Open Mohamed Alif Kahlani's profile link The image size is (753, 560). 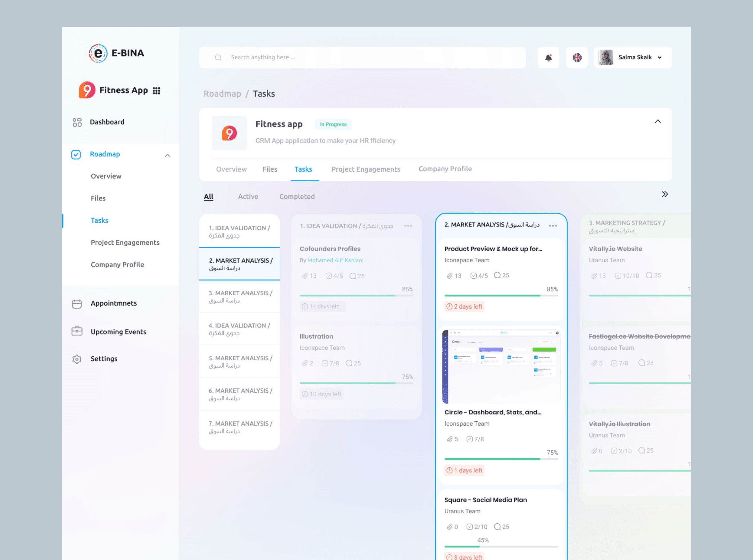pos(335,260)
